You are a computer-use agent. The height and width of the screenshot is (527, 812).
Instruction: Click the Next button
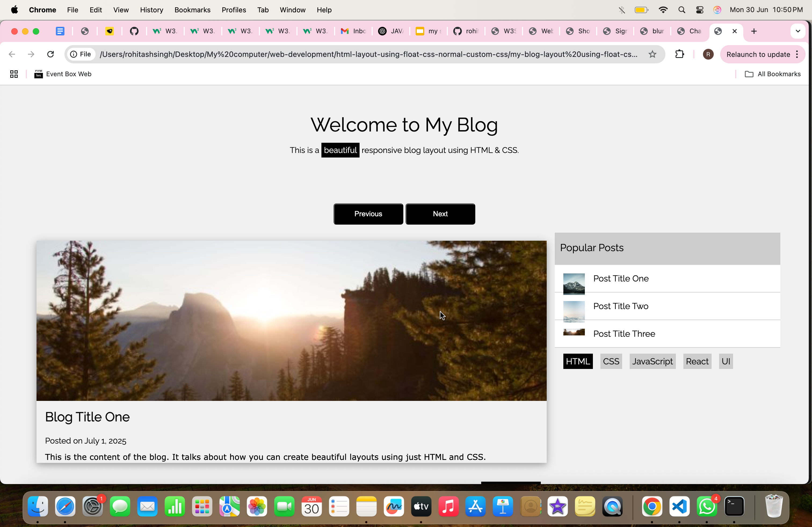click(440, 214)
